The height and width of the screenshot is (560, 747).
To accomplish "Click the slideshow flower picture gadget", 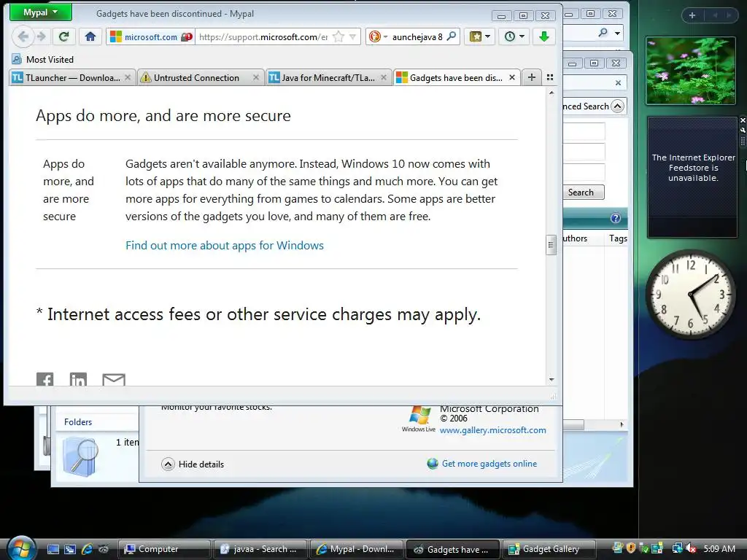I will click(690, 71).
